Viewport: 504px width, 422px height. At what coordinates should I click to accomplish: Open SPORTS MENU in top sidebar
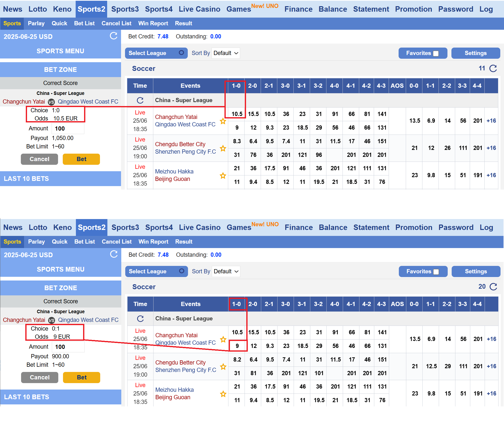61,51
